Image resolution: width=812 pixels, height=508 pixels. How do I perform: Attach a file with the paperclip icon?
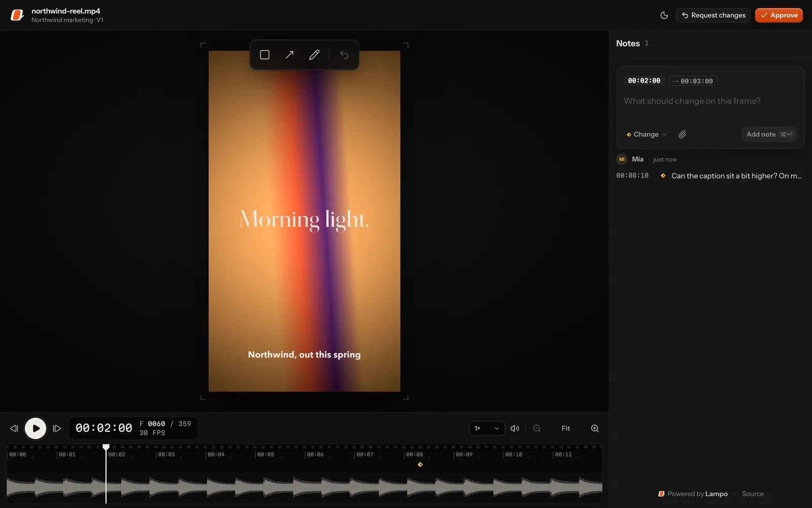(x=682, y=134)
